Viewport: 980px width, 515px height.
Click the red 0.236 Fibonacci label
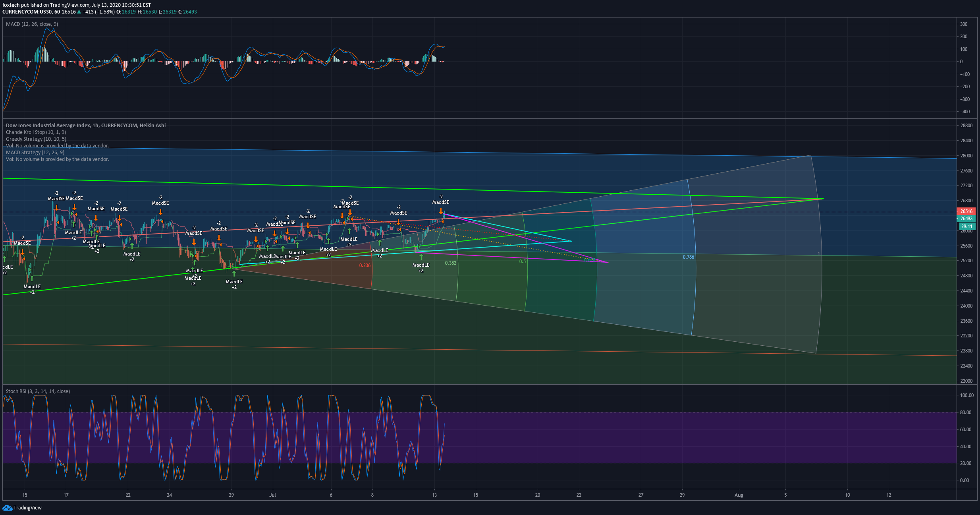click(x=365, y=265)
